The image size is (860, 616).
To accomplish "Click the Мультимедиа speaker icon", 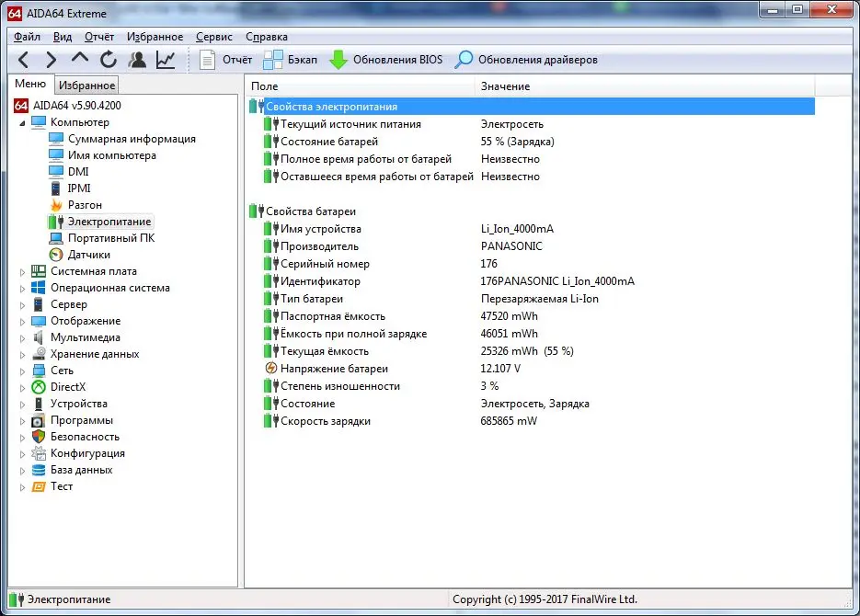I will 39,337.
